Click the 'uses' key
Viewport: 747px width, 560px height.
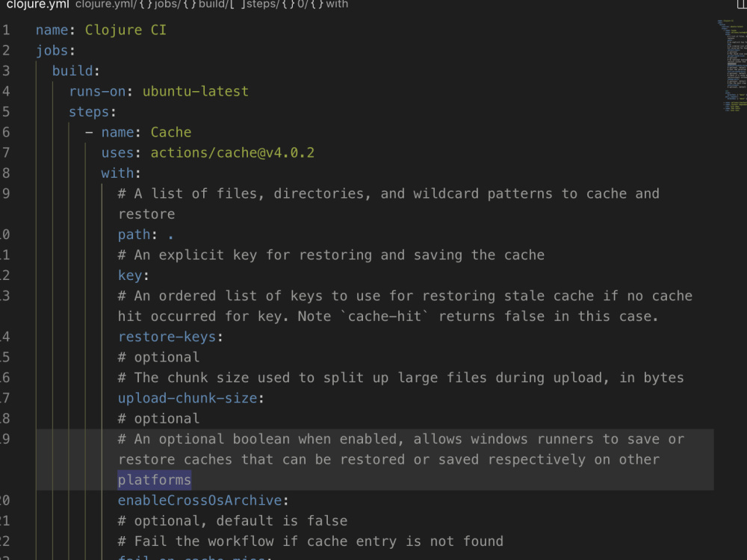click(118, 153)
